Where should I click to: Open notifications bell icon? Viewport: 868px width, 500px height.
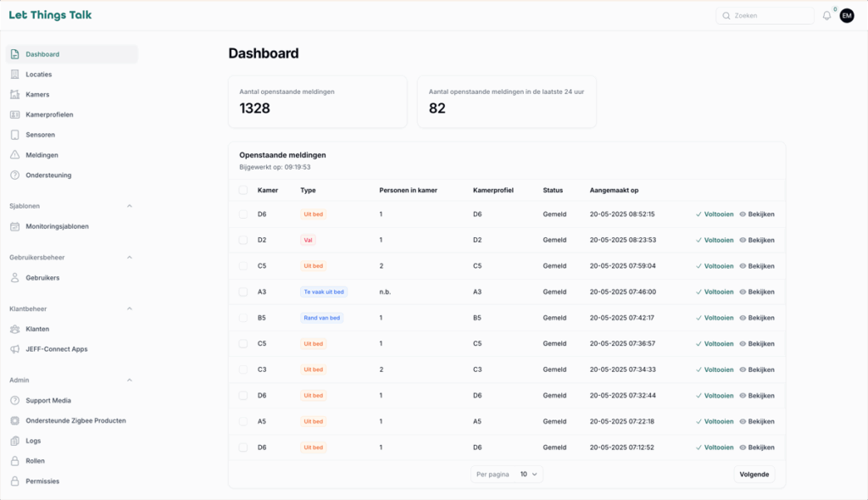[826, 15]
